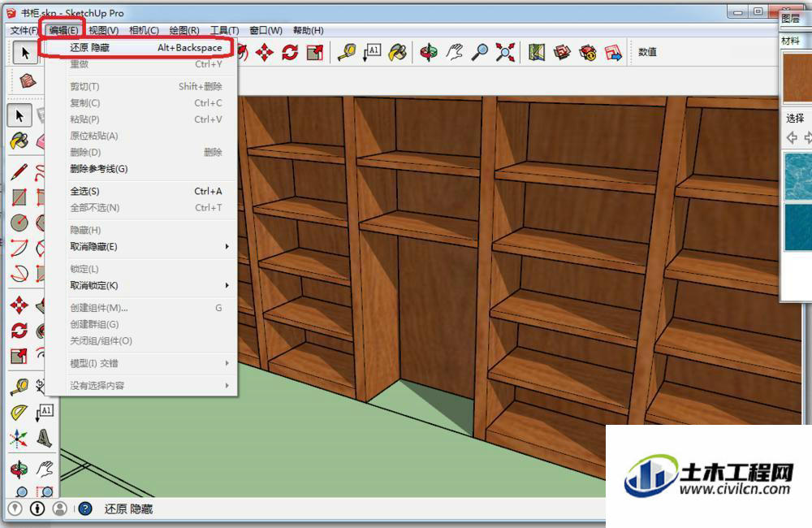Viewport: 812px width, 528px height.
Task: Pick the Tape Measure tool in the top toolbar
Action: (347, 52)
